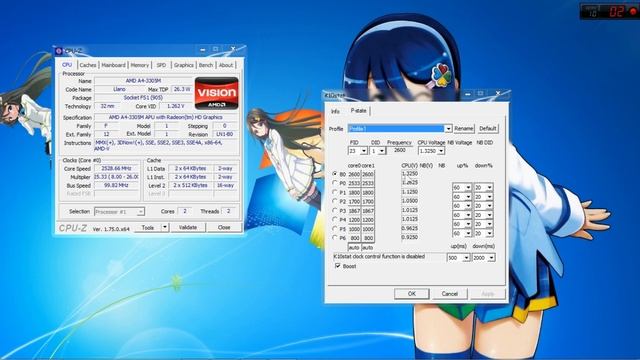Uncheck the Boost checkbox in K10stat
The image size is (640, 360).
pos(338,266)
